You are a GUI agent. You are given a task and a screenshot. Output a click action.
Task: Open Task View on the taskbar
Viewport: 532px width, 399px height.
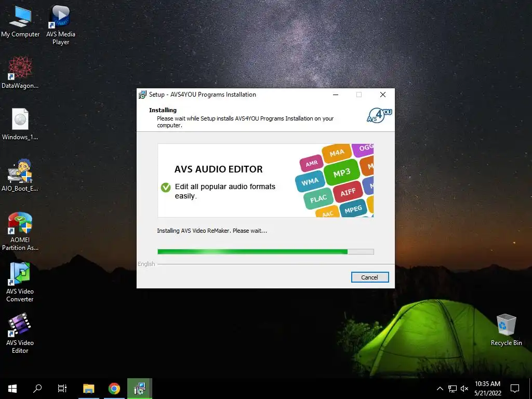coord(62,389)
